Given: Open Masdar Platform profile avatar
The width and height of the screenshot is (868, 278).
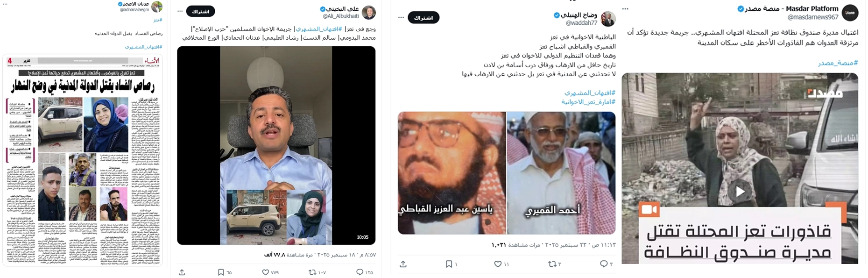Looking at the screenshot, I should 850,13.
